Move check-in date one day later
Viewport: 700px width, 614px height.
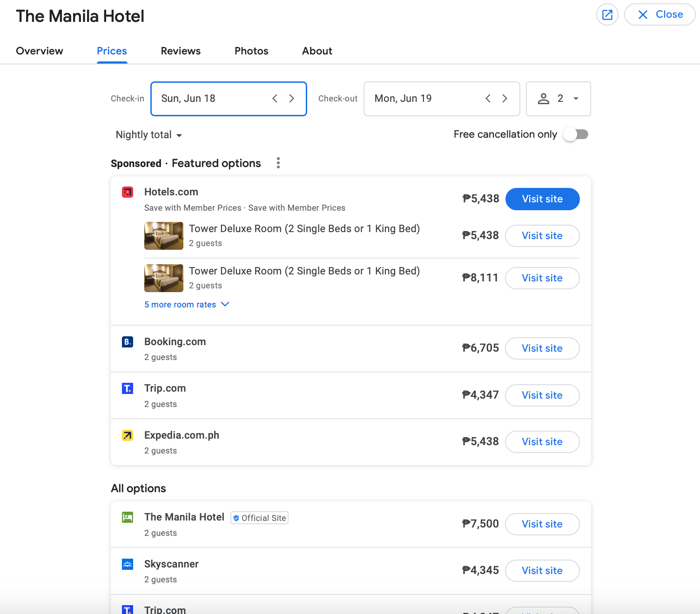pos(292,99)
